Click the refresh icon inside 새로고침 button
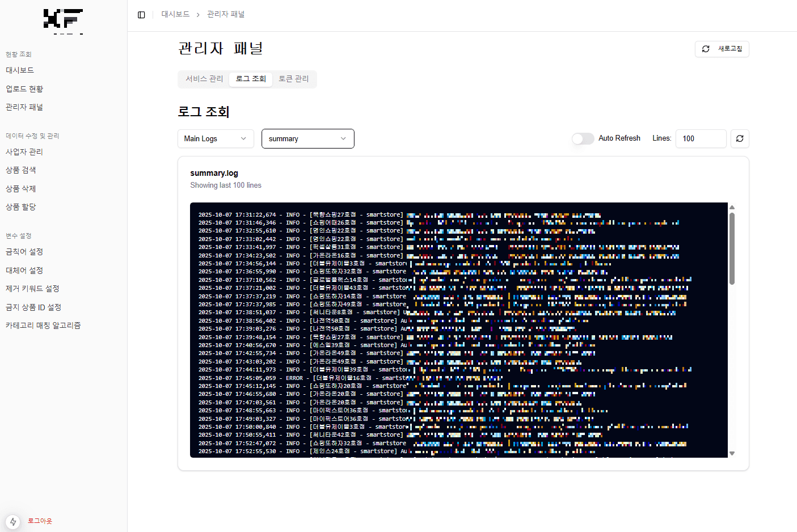The width and height of the screenshot is (797, 532). (x=705, y=49)
